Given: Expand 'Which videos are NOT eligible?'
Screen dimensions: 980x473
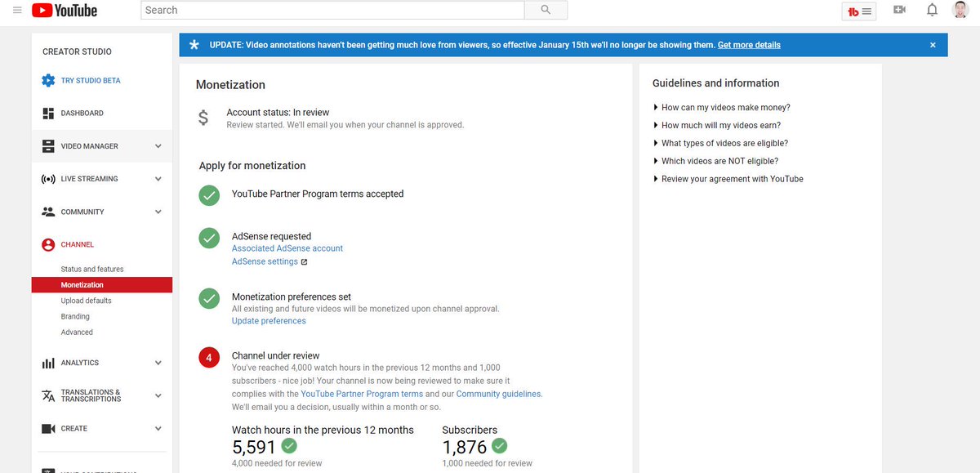Looking at the screenshot, I should coord(715,161).
